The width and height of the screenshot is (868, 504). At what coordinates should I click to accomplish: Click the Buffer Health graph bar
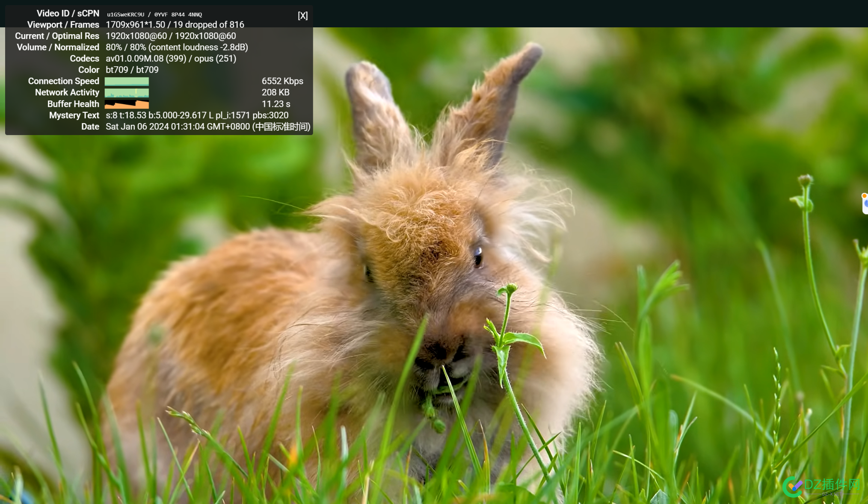(127, 104)
